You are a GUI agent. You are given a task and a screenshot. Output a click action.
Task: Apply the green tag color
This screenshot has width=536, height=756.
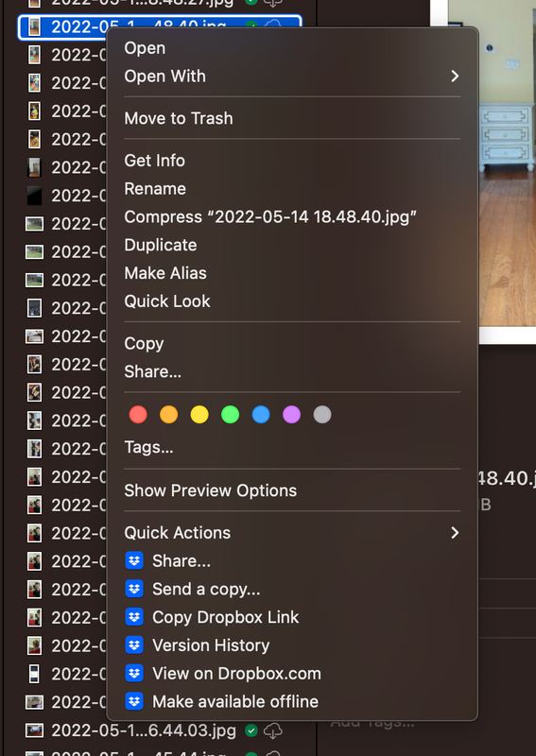coord(230,415)
